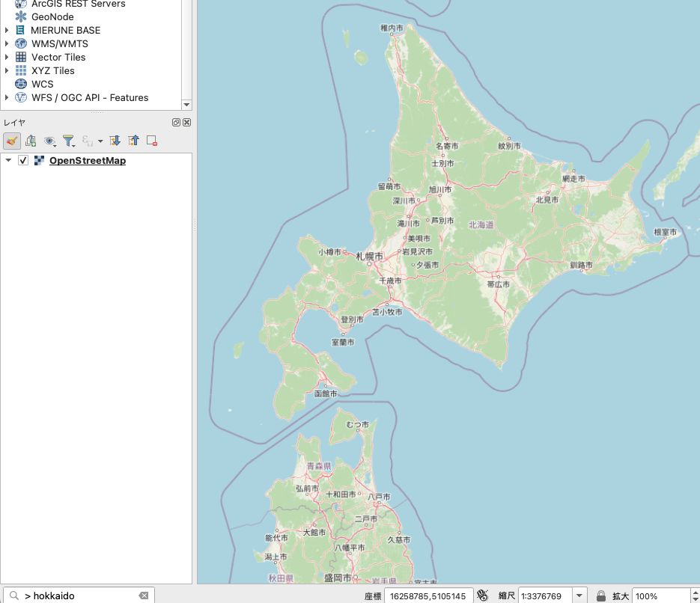Image resolution: width=700 pixels, height=603 pixels.
Task: Click the 北海道 label on map
Action: pyautogui.click(x=481, y=224)
